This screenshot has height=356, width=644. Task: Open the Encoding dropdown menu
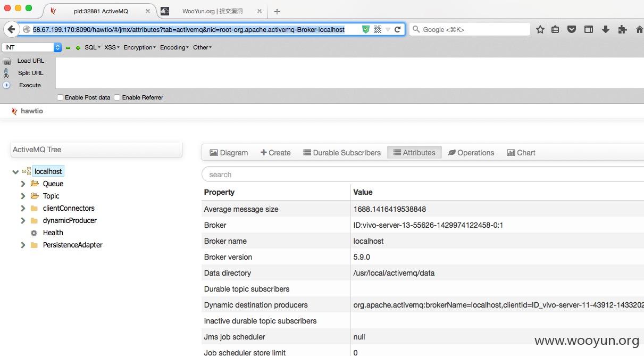(174, 47)
